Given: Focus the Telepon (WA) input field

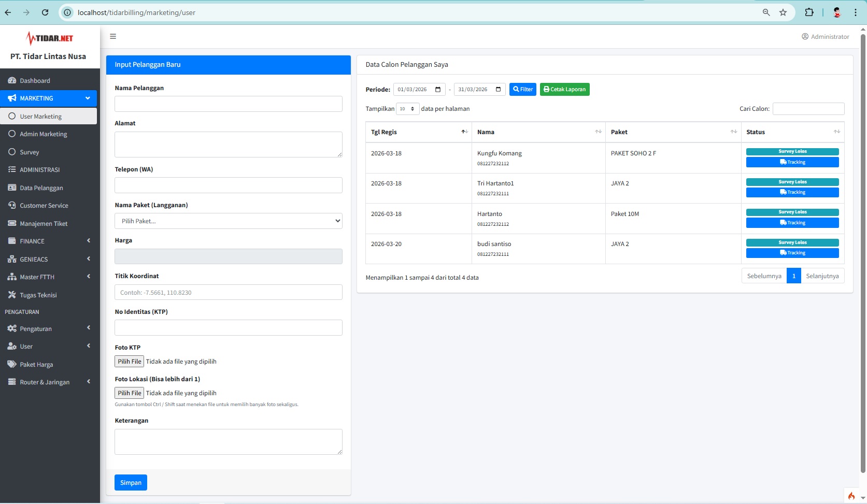Looking at the screenshot, I should 229,185.
